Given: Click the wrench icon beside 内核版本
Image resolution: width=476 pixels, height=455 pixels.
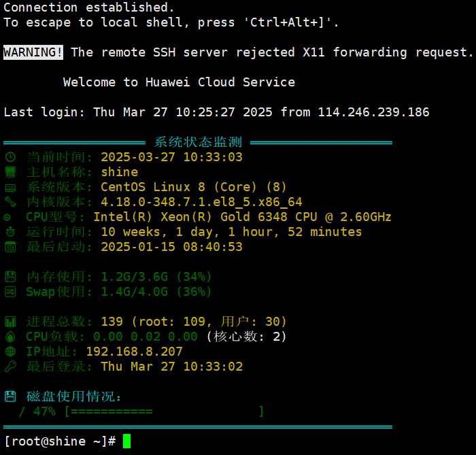Looking at the screenshot, I should pyautogui.click(x=10, y=202).
